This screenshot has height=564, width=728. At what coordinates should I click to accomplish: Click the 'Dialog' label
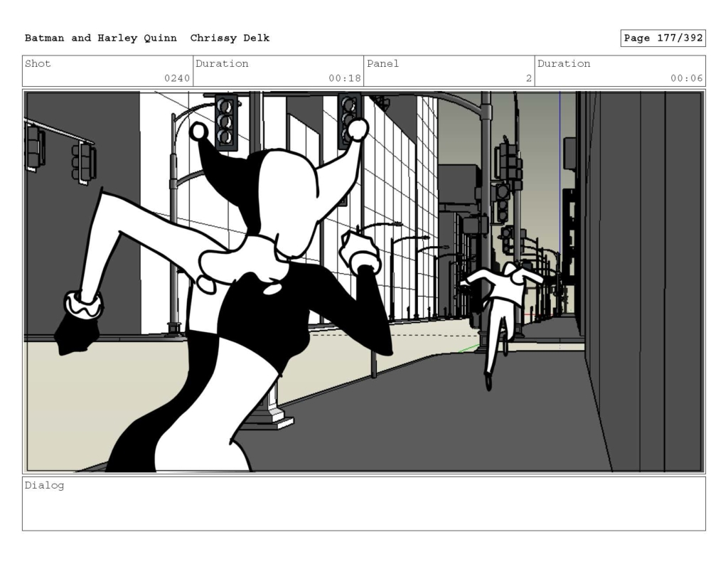(x=44, y=486)
